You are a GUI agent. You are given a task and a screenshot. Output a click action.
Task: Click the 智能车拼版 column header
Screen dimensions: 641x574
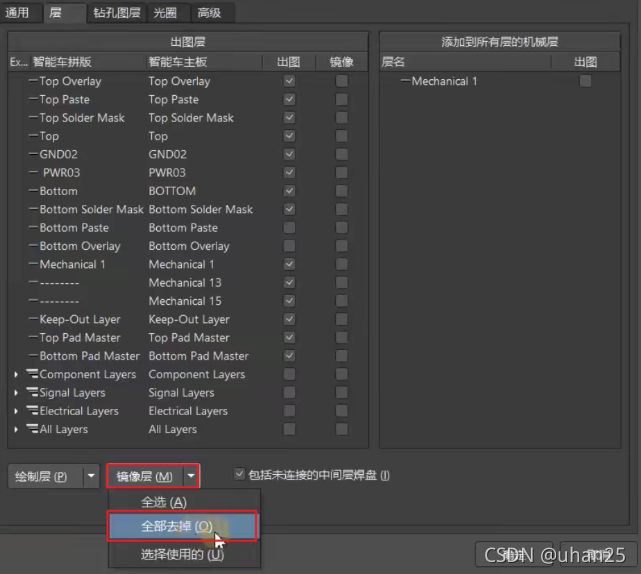pyautogui.click(x=88, y=62)
